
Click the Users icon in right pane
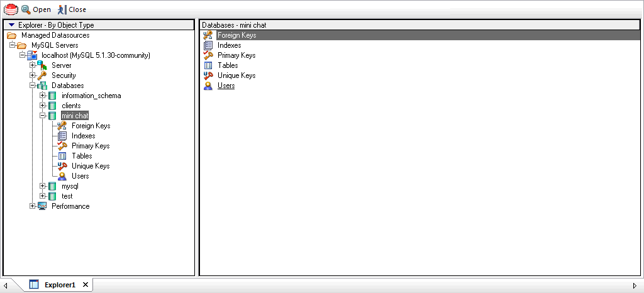(208, 86)
